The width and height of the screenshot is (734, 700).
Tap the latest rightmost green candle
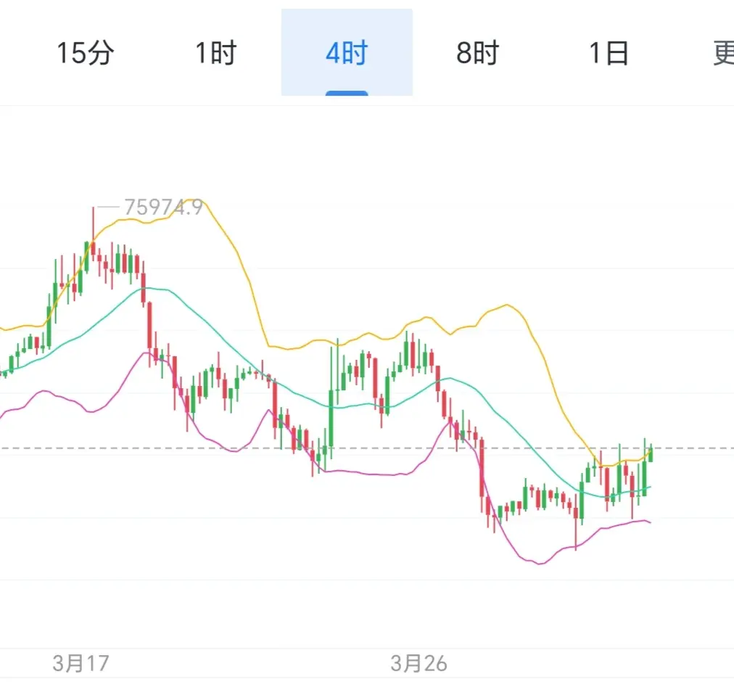click(x=651, y=454)
